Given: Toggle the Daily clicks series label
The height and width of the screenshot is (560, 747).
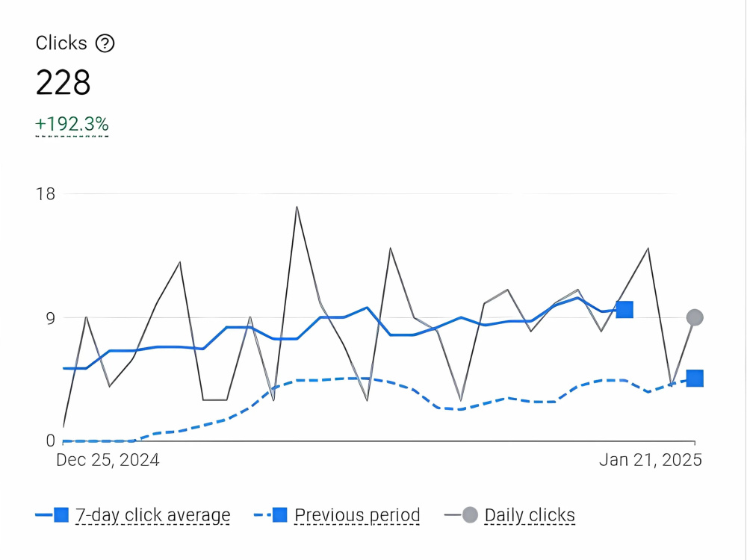Looking at the screenshot, I should [x=530, y=515].
